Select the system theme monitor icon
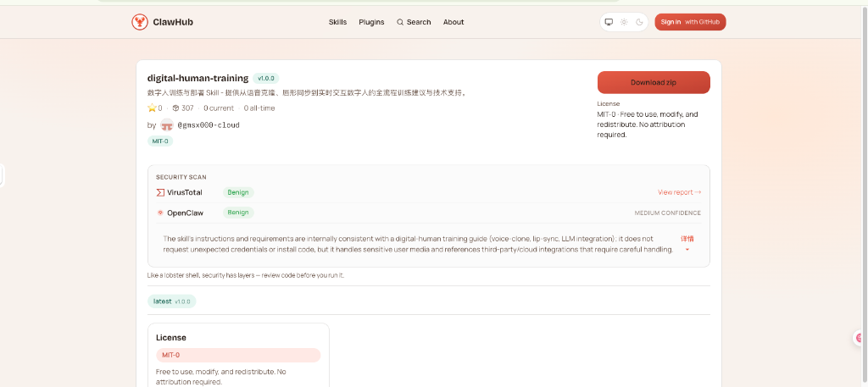Viewport: 868px width, 387px height. tap(609, 22)
